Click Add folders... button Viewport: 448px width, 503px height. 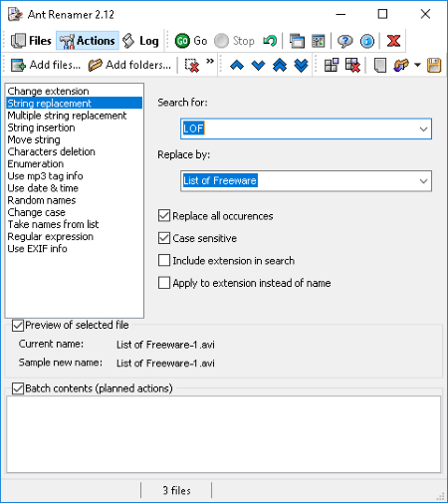pyautogui.click(x=129, y=65)
